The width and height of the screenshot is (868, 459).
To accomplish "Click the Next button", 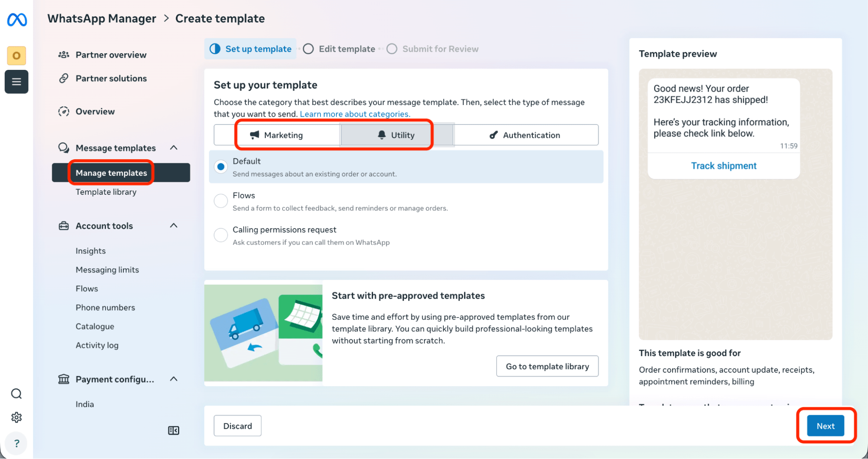I will (825, 426).
